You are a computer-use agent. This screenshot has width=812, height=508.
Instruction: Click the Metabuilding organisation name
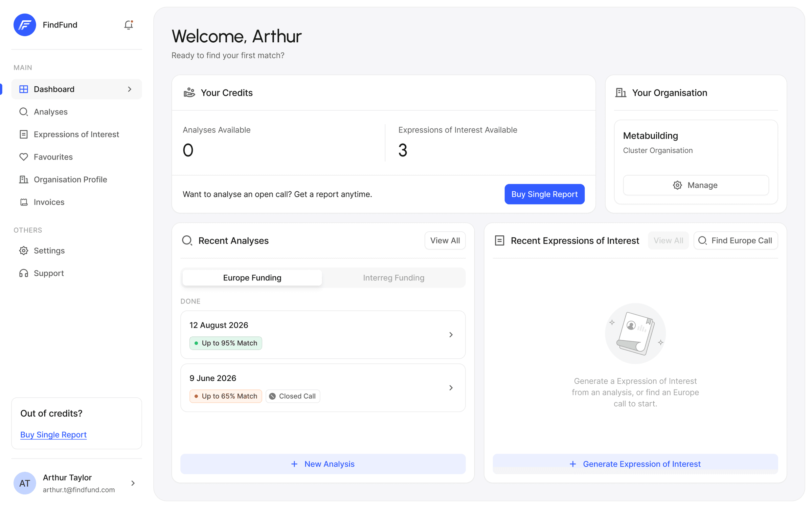pyautogui.click(x=650, y=135)
